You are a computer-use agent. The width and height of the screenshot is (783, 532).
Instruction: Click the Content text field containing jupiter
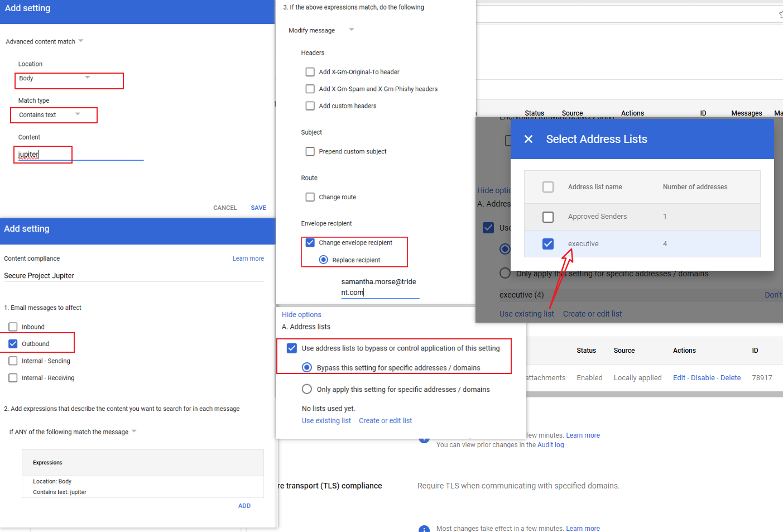coord(78,155)
